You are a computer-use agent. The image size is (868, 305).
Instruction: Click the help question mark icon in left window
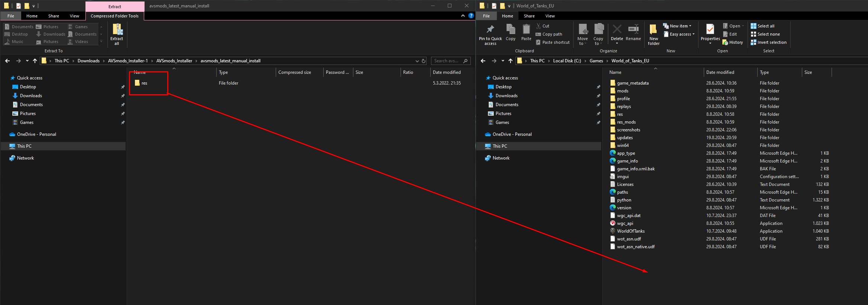tap(471, 16)
